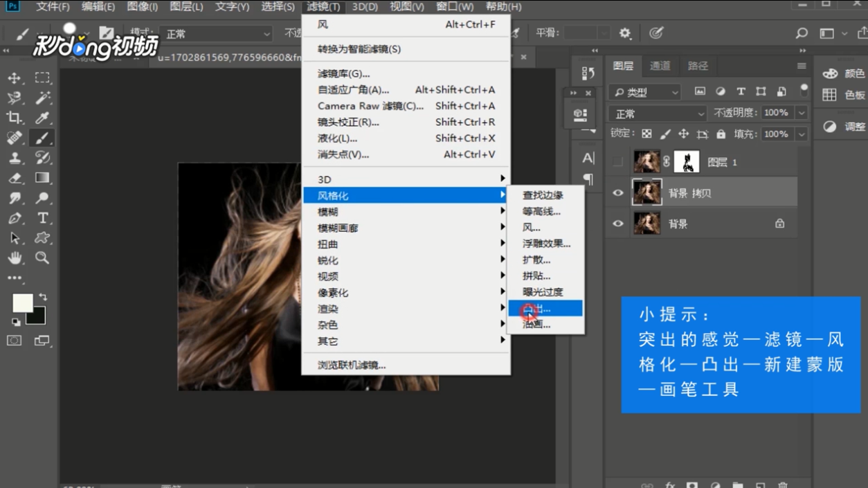Viewport: 868px width, 488px height.
Task: Click the smoothing options gear icon
Action: (625, 33)
